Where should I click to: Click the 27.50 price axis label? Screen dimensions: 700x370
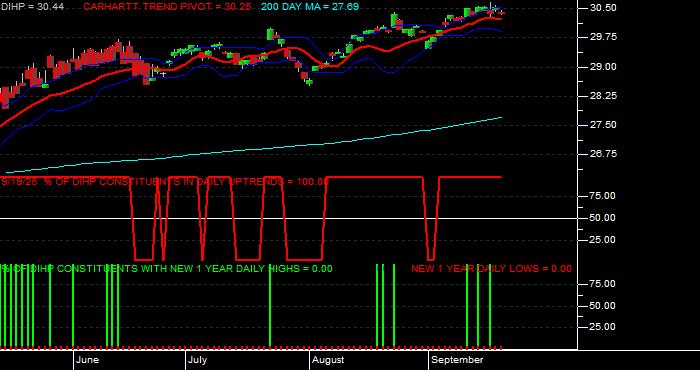(x=604, y=125)
